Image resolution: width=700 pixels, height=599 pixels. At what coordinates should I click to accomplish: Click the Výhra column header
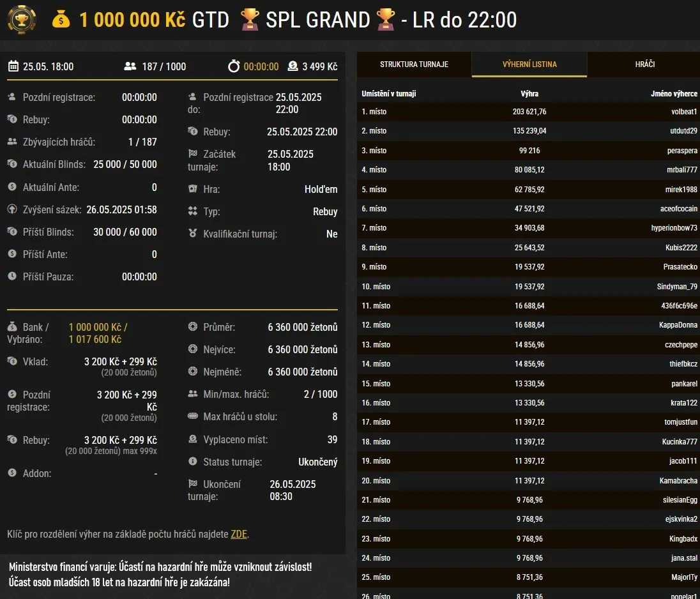[x=530, y=92]
